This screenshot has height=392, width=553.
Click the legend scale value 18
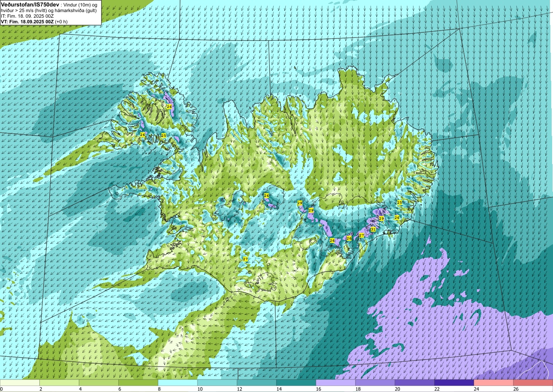pos(358,389)
